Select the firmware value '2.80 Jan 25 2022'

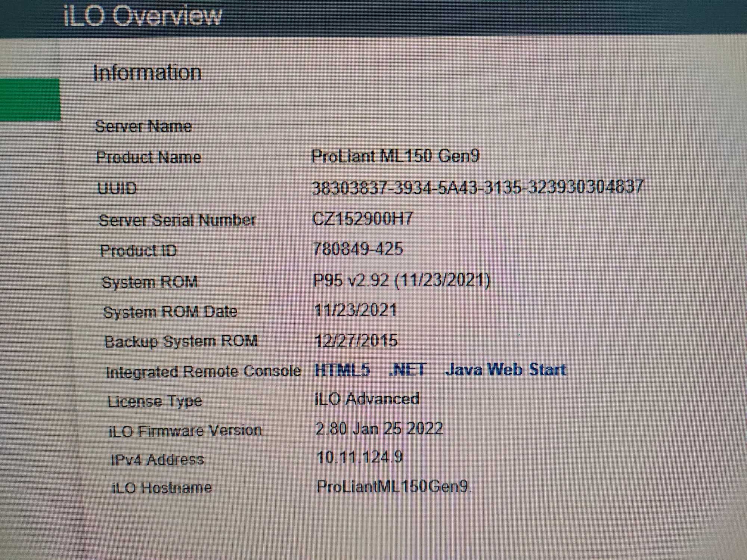pos(379,429)
